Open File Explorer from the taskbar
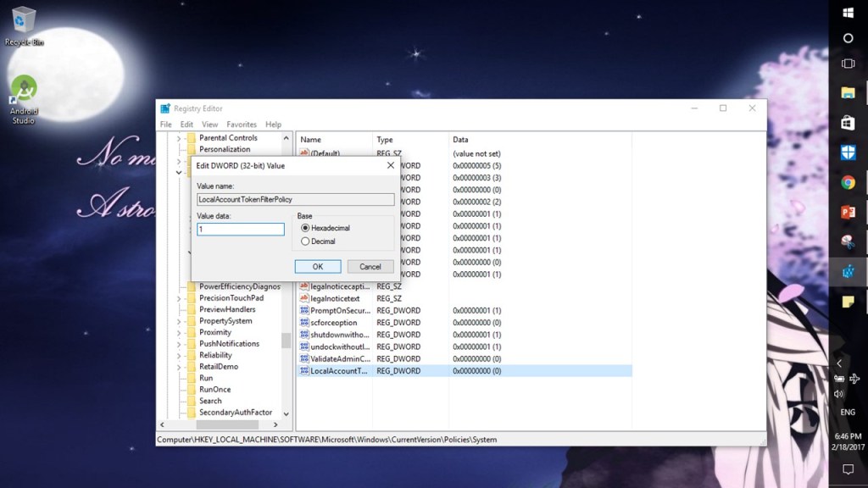Image resolution: width=868 pixels, height=488 pixels. tap(848, 92)
